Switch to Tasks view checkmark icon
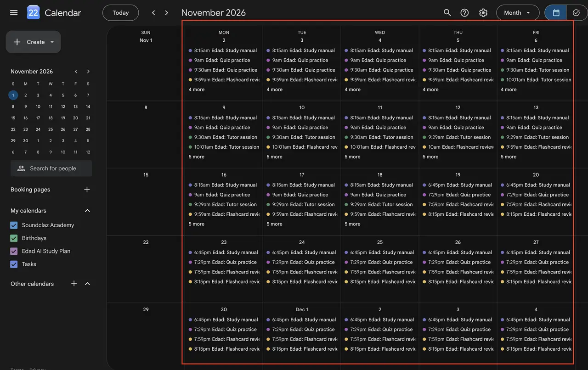588x370 pixels. 576,13
